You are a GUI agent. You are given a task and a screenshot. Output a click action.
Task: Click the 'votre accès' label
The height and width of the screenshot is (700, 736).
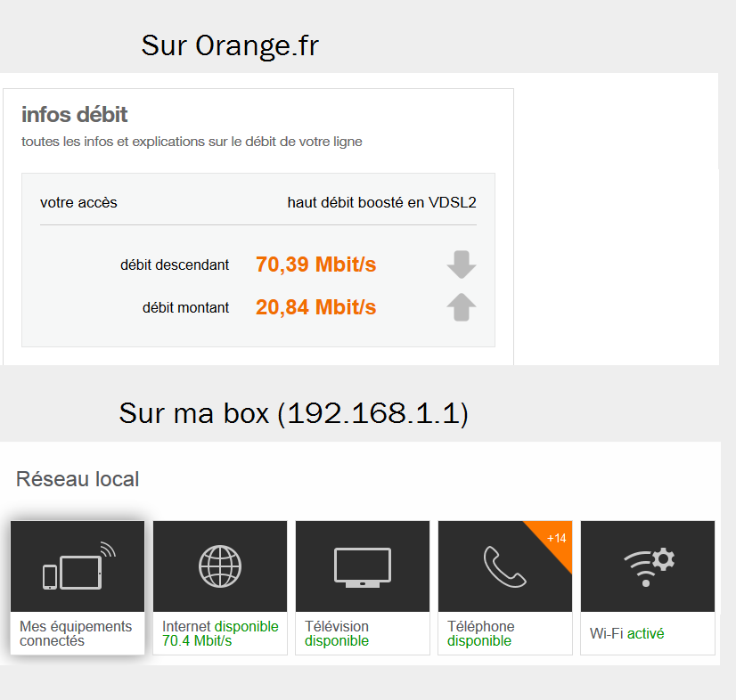[x=78, y=202]
